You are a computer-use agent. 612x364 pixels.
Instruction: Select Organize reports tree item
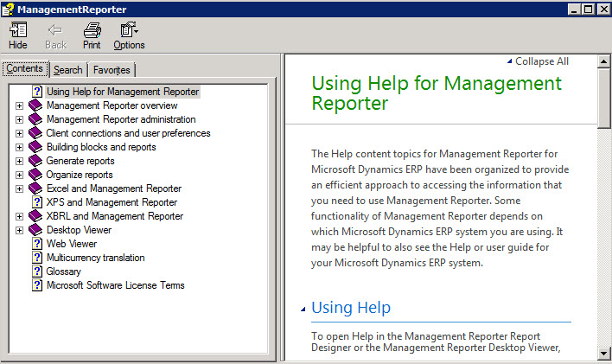[80, 175]
